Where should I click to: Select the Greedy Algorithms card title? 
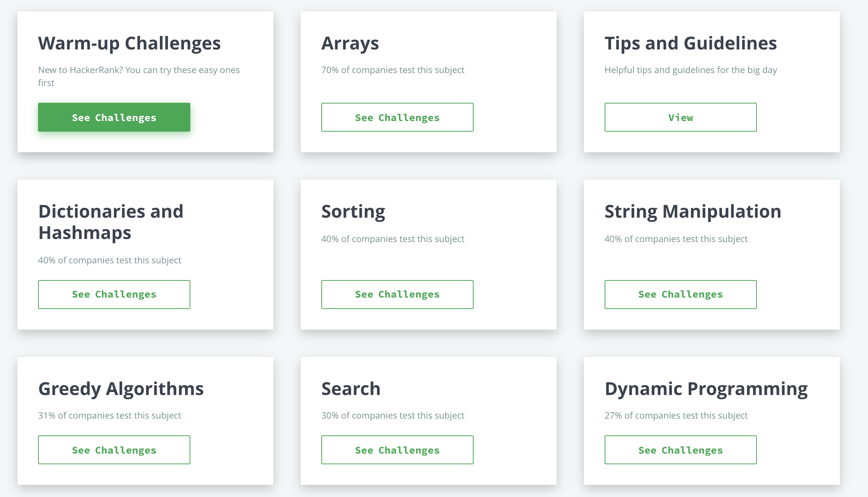click(x=121, y=389)
